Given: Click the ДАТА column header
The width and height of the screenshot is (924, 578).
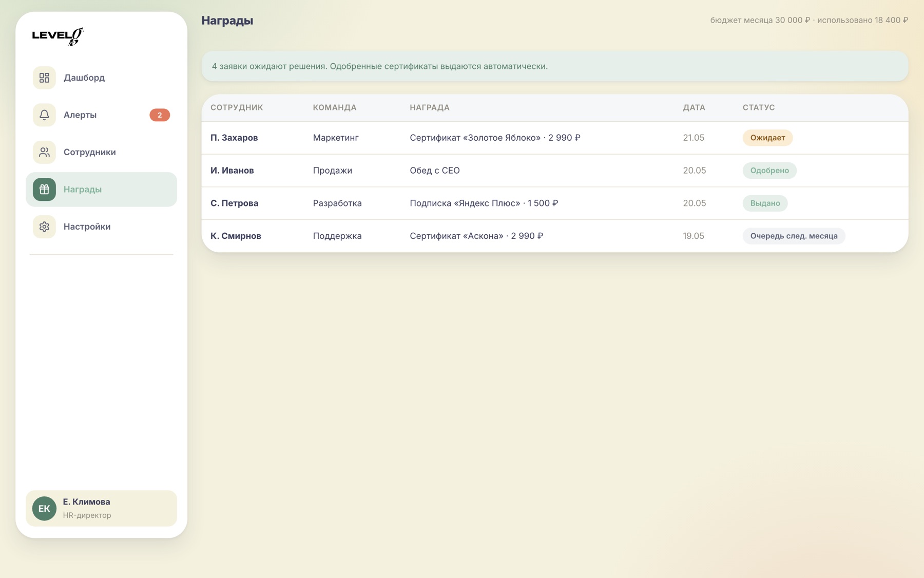Looking at the screenshot, I should pos(694,107).
